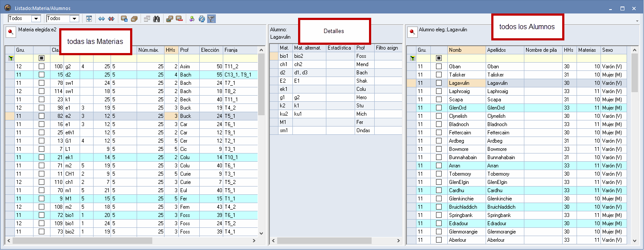644x250 pixels.
Task: Click the application icon in title bar
Action: click(x=7, y=8)
